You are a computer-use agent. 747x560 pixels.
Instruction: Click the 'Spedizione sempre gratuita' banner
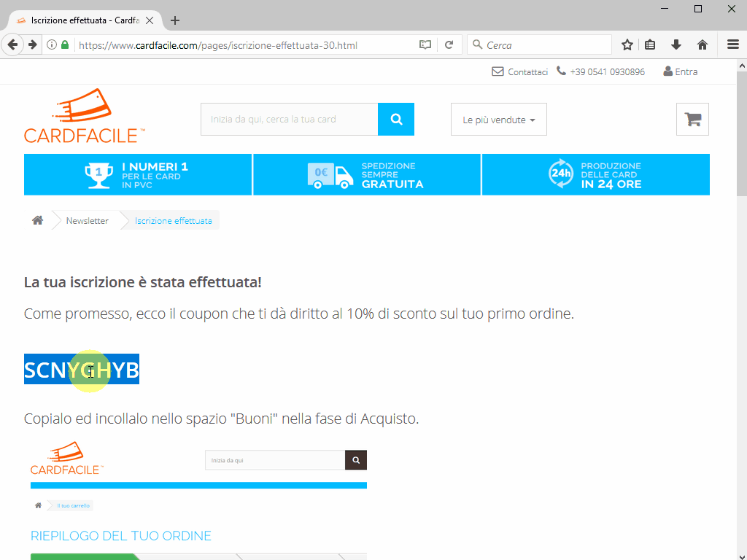pyautogui.click(x=367, y=175)
